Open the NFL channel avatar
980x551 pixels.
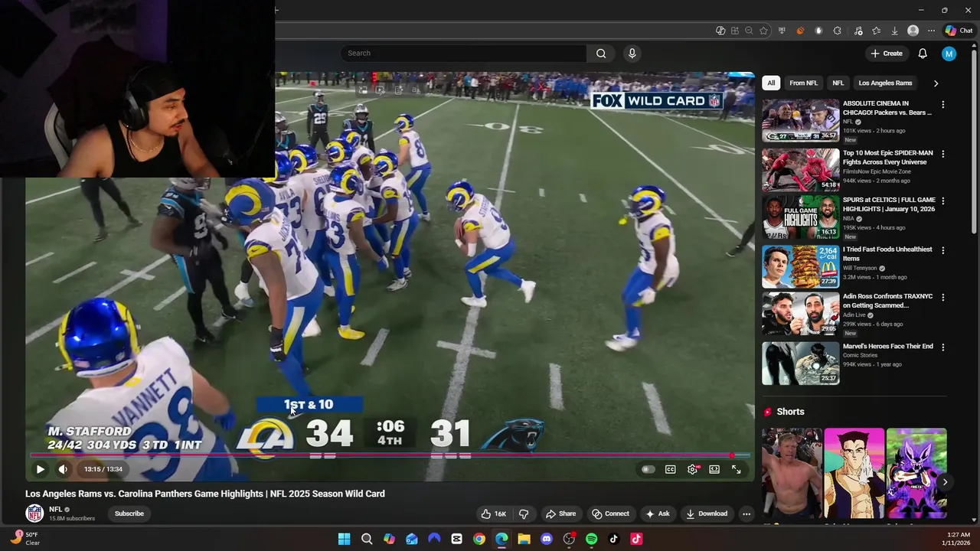(34, 514)
